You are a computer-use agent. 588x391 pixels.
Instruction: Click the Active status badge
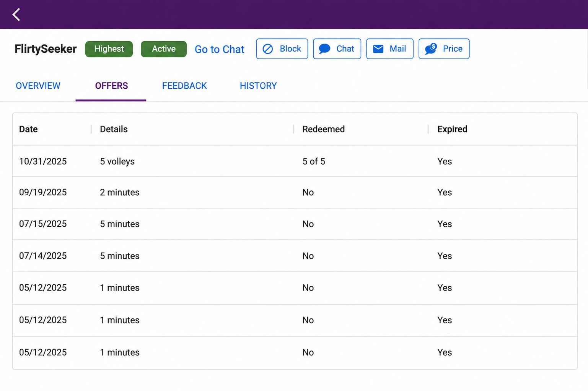164,49
